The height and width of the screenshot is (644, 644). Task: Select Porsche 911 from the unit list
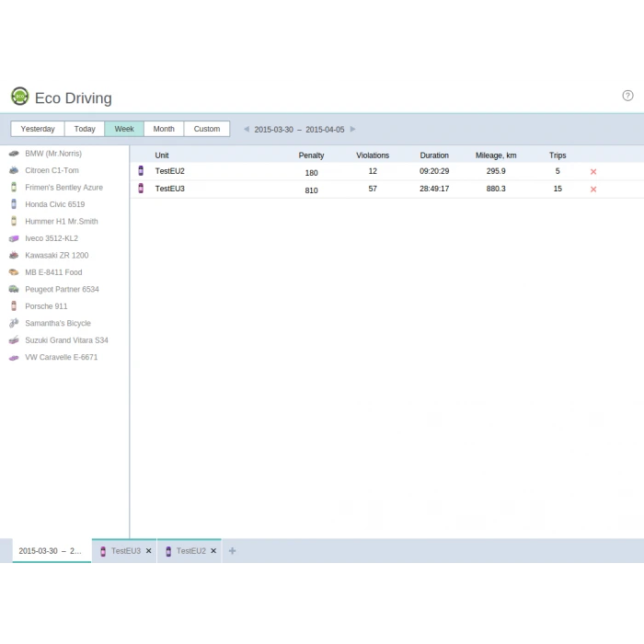coord(46,306)
